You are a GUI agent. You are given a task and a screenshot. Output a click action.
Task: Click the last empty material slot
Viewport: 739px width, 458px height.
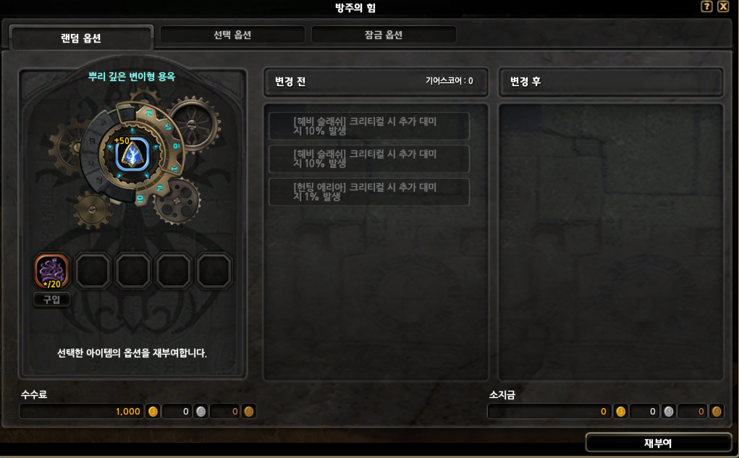pyautogui.click(x=214, y=271)
